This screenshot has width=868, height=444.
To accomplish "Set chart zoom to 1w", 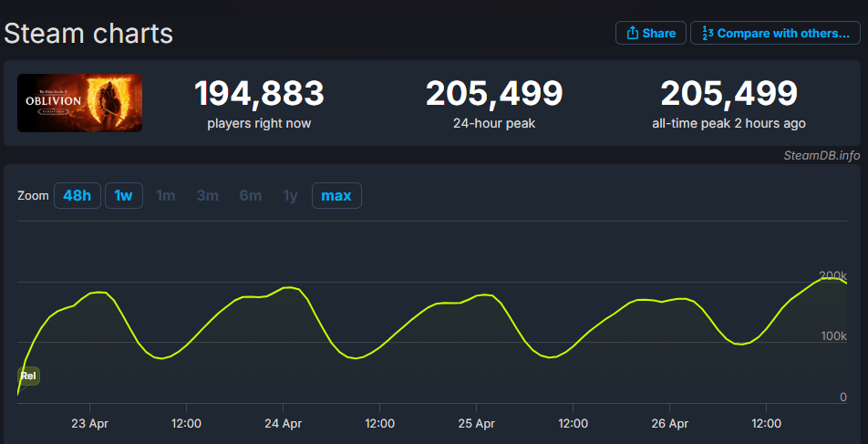I will [x=124, y=195].
